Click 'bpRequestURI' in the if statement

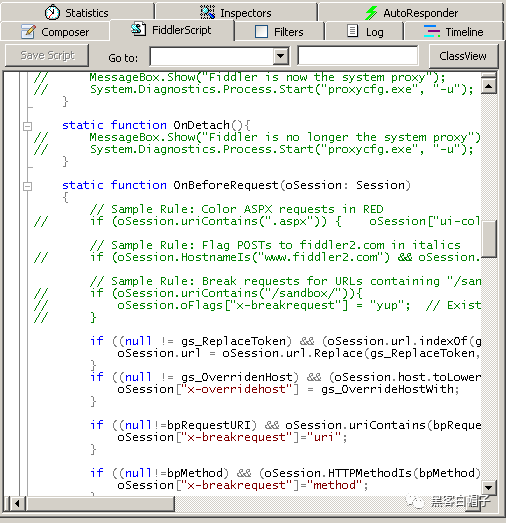point(208,425)
